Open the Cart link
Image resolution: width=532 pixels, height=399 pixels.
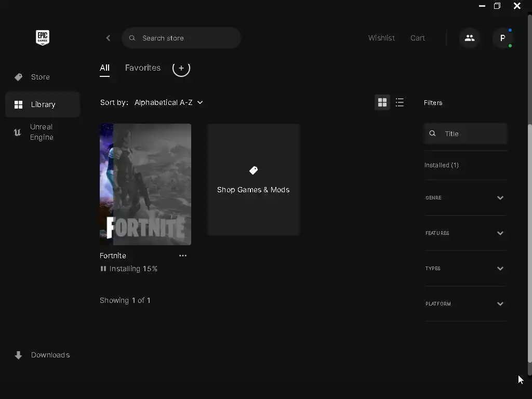pos(417,38)
